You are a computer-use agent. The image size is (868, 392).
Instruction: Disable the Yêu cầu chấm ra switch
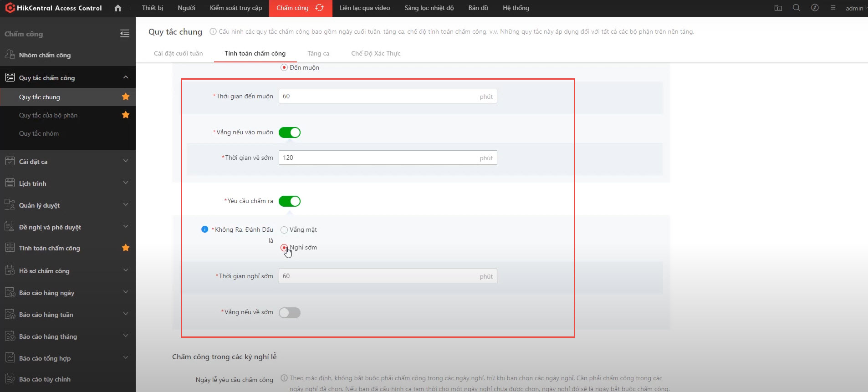(290, 201)
